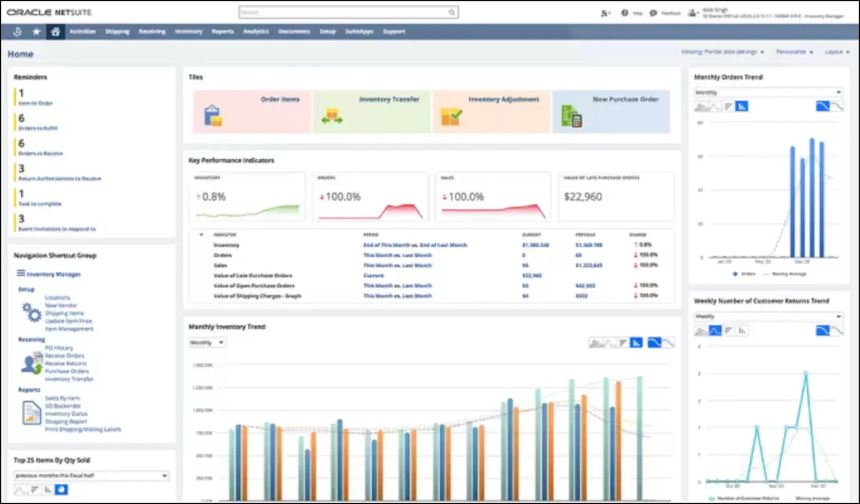The width and height of the screenshot is (860, 504).
Task: Click the Inventory Adjustment tile icon
Action: (451, 116)
